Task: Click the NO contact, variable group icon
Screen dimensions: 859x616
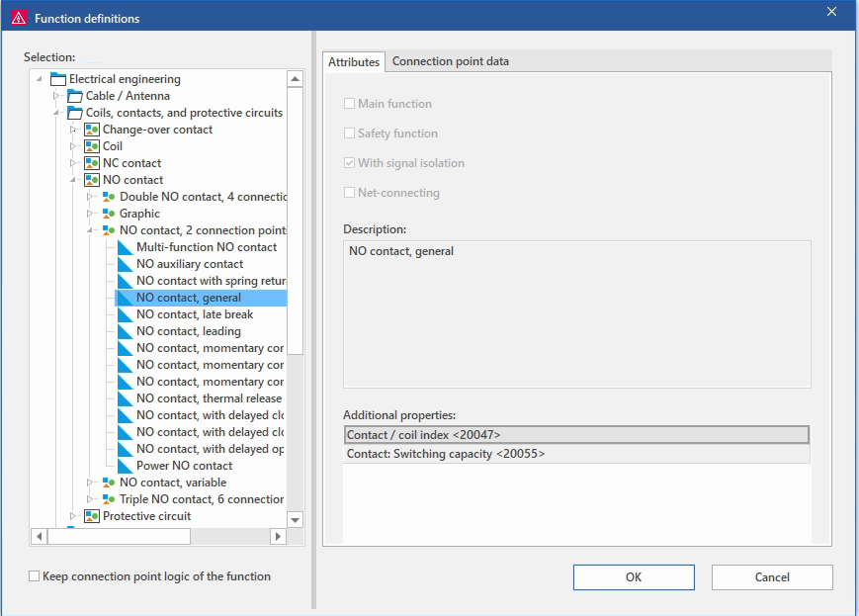Action: coord(109,483)
